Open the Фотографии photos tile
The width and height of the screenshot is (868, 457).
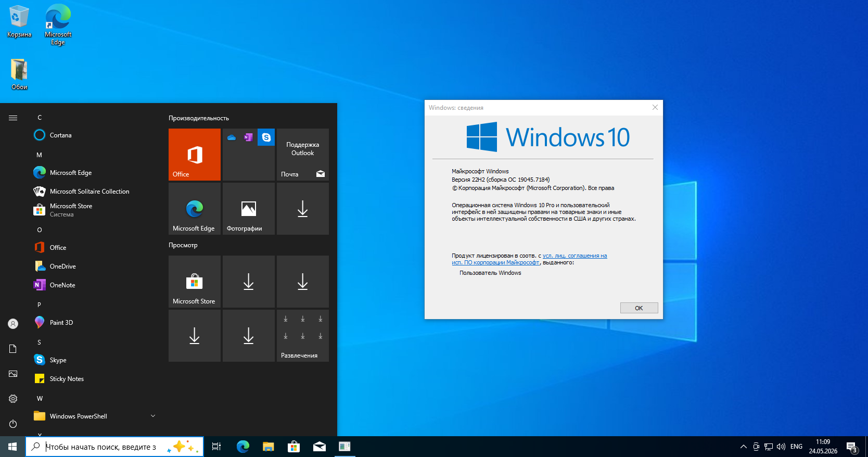tap(249, 209)
